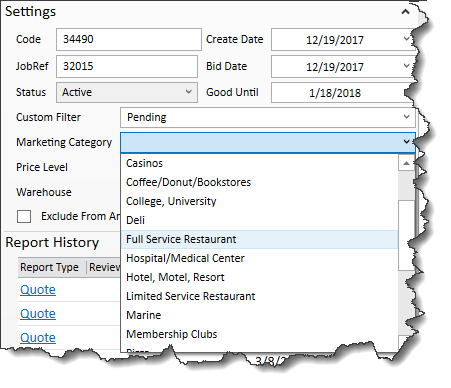Open the second Quote report link
The image size is (451, 388).
[x=38, y=314]
